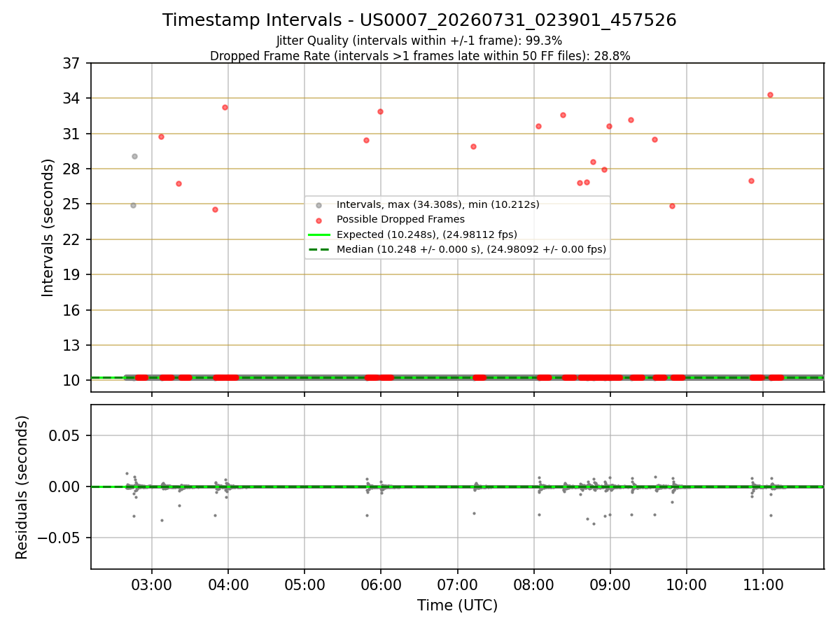Screen dimensions: 840x630
Task: Click the Residuals (seconds) y-axis label
Action: coord(22,487)
